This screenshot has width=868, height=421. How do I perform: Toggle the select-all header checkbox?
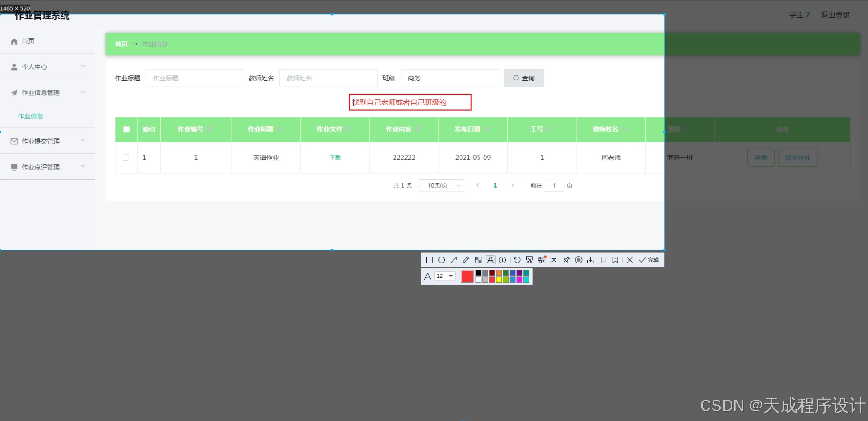(x=126, y=129)
